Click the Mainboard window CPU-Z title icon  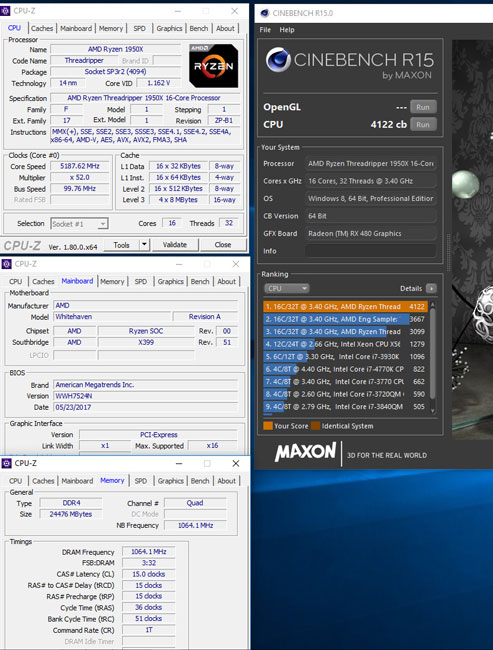[7, 264]
